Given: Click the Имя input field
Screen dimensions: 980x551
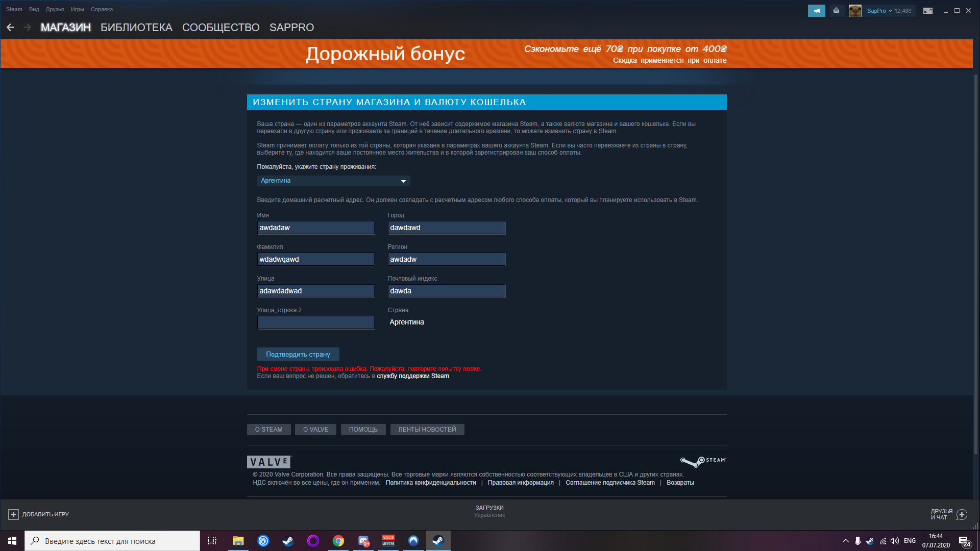Looking at the screenshot, I should coord(316,228).
